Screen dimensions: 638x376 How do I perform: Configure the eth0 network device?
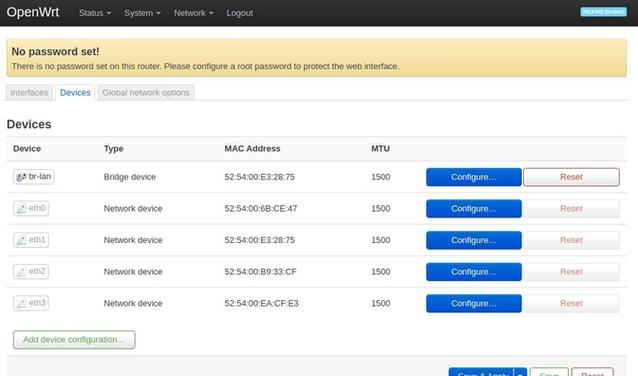pyautogui.click(x=474, y=209)
